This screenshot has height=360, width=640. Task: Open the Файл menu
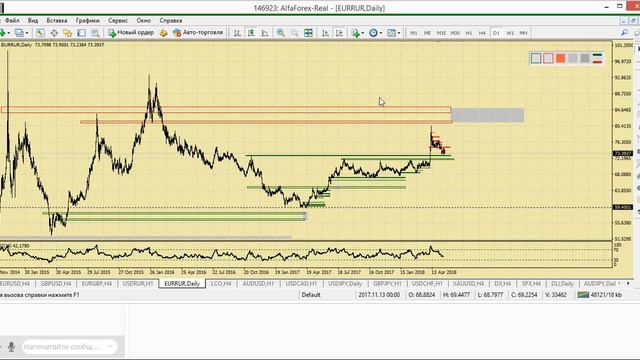[x=12, y=20]
